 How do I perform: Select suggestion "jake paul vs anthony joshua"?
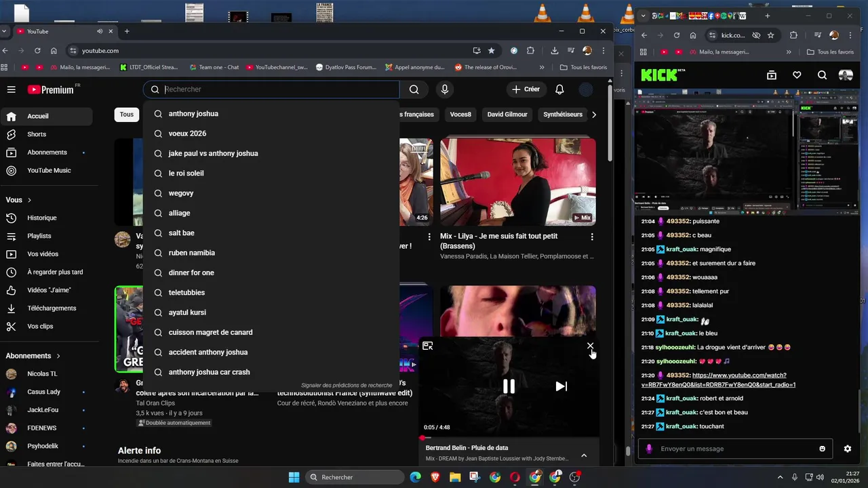271,153
